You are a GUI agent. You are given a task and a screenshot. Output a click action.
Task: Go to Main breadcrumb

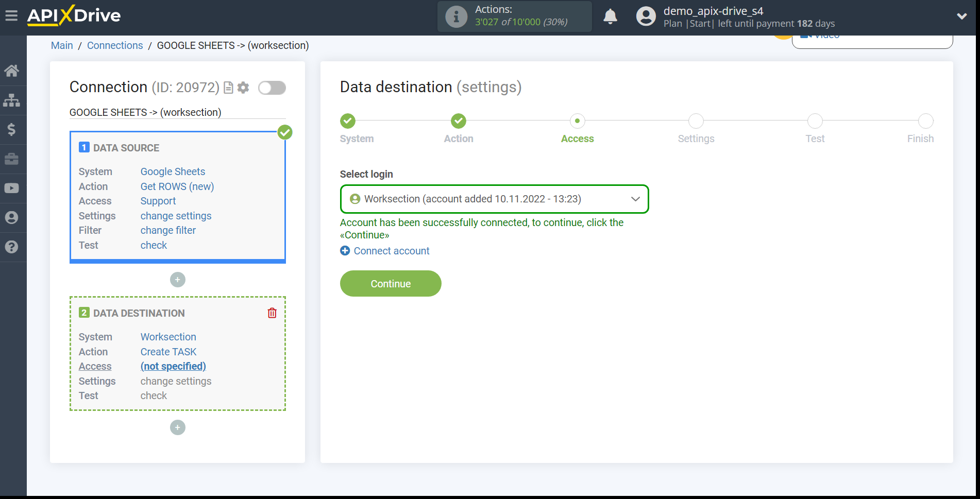coord(62,45)
